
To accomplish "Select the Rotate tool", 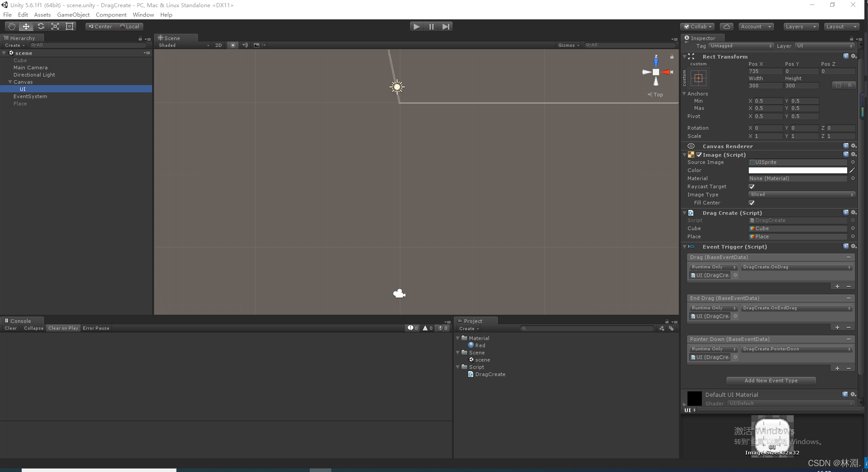I will (41, 27).
